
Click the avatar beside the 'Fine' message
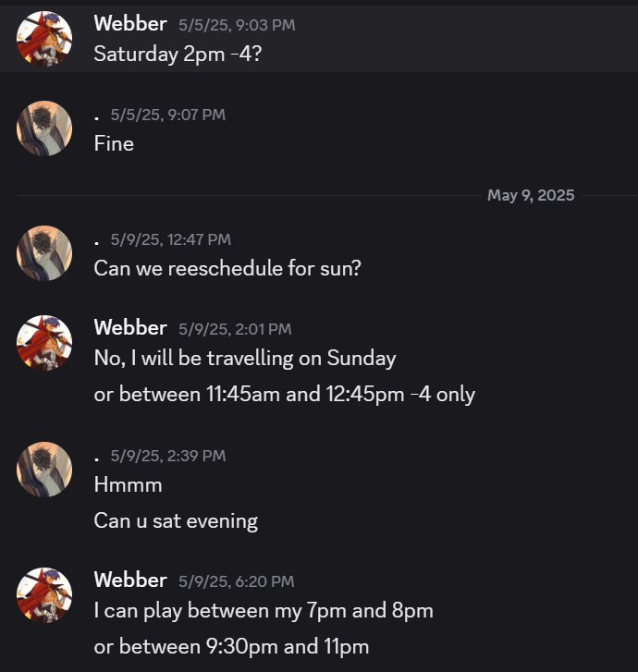click(44, 128)
